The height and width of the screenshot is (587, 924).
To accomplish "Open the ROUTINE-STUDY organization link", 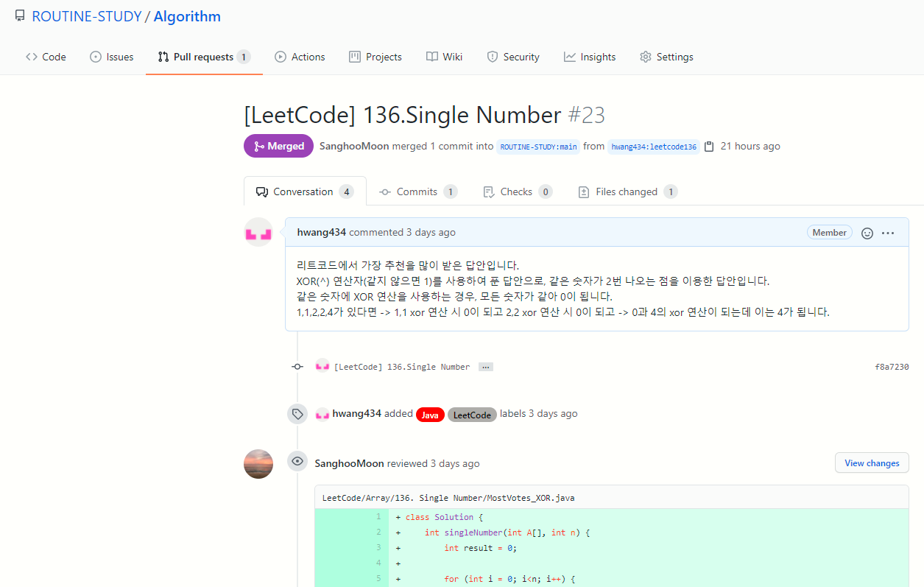I will [87, 16].
